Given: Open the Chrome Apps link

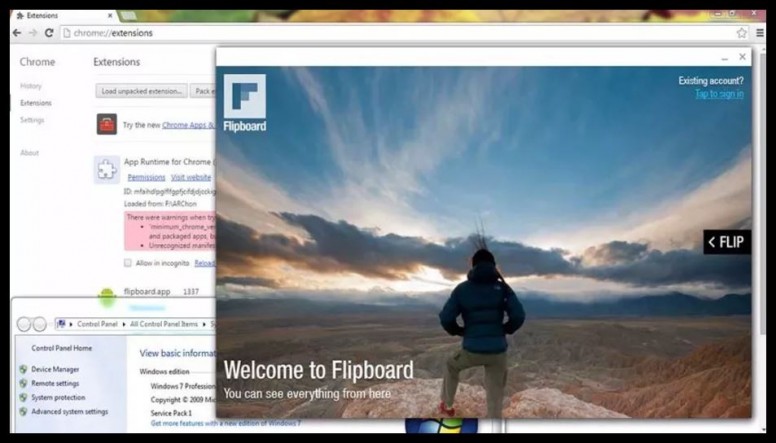Looking at the screenshot, I should click(x=189, y=125).
